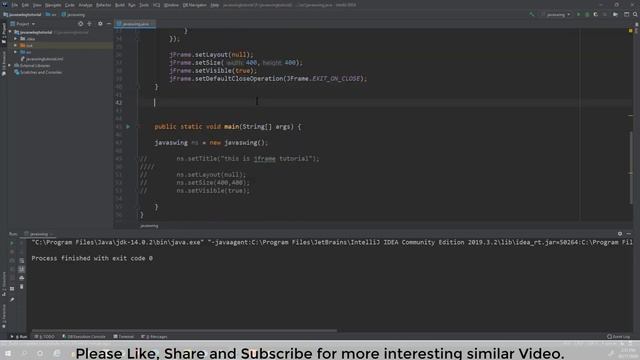640x360 pixels.
Task: Open the Edit menu
Action: [x=25, y=5]
